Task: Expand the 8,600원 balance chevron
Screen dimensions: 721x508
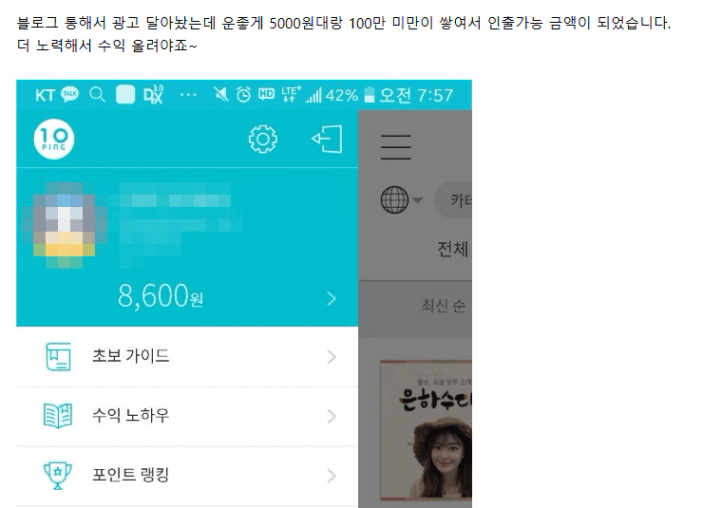Action: [x=332, y=299]
